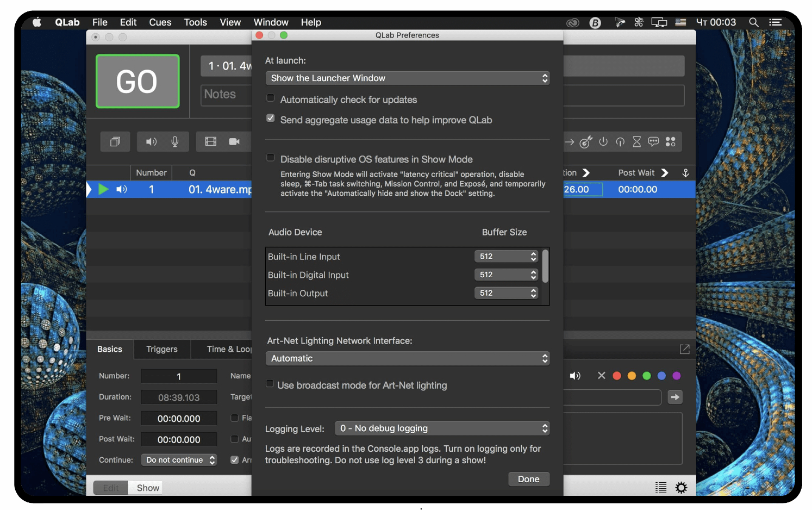Open workspace settings gear icon

click(681, 488)
